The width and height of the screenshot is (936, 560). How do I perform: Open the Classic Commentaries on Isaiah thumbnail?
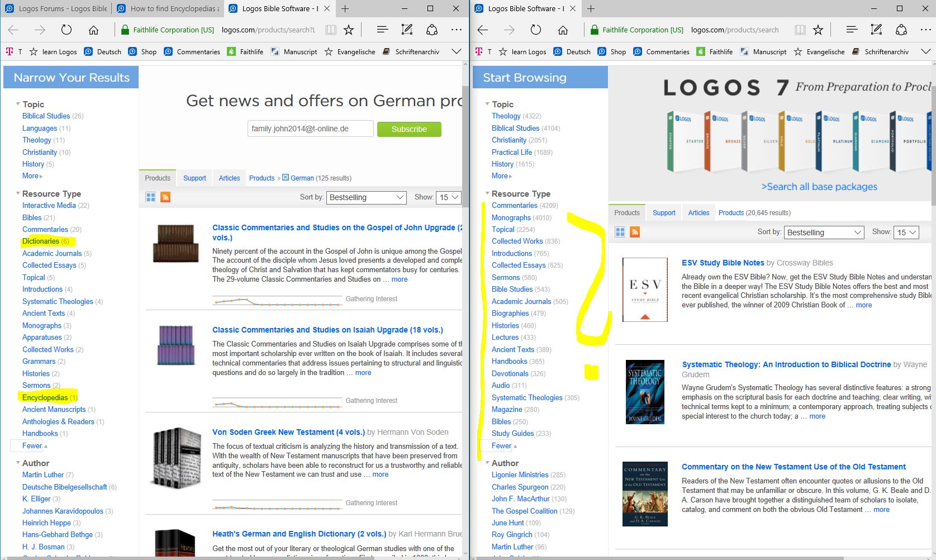click(x=177, y=345)
